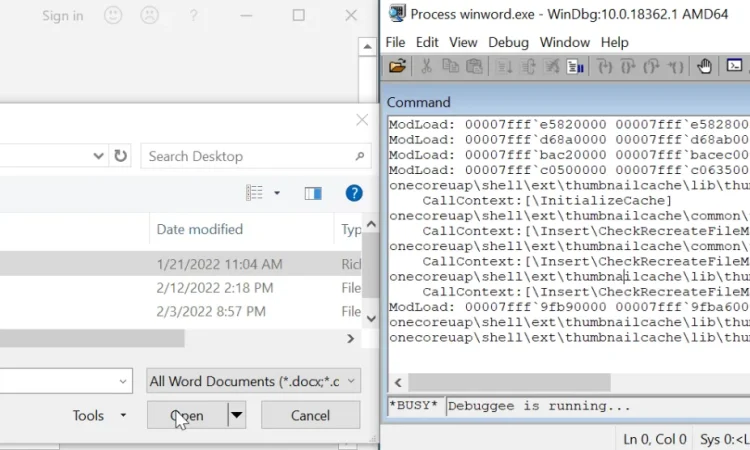The height and width of the screenshot is (450, 750).
Task: Click the refresh icon beside address bar
Action: pyautogui.click(x=120, y=156)
